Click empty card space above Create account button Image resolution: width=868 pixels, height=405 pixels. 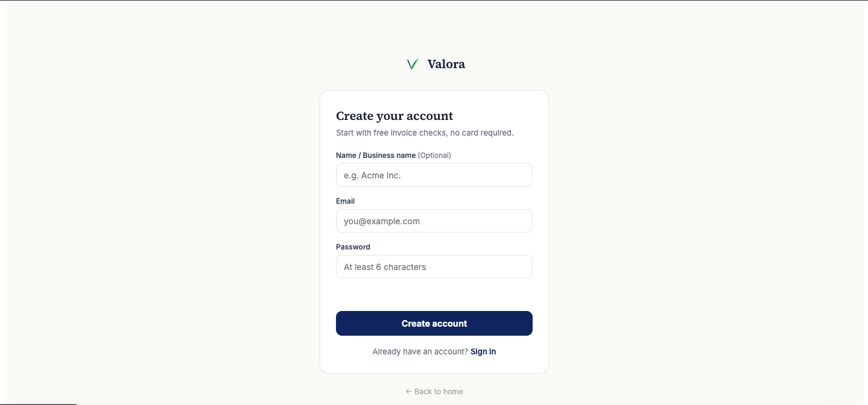[x=434, y=295]
